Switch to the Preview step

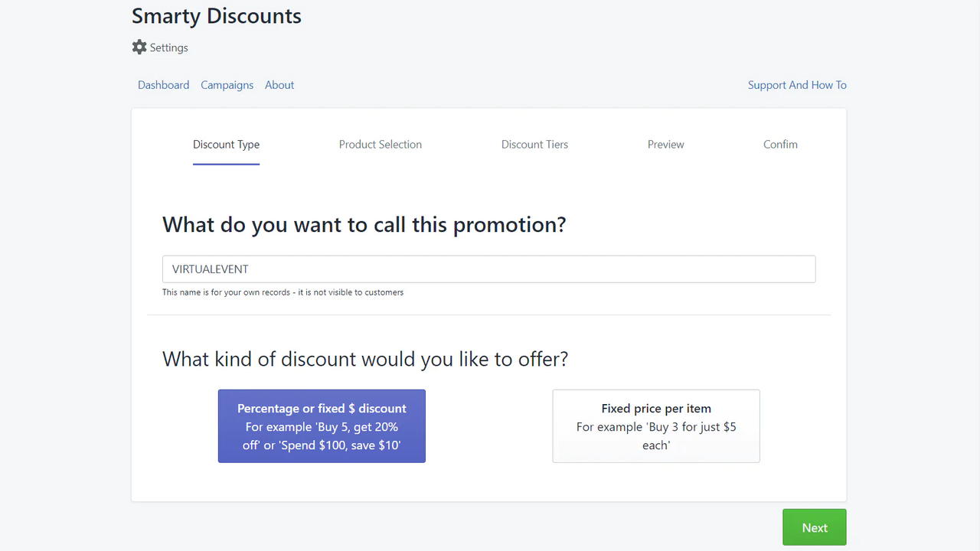pyautogui.click(x=665, y=144)
